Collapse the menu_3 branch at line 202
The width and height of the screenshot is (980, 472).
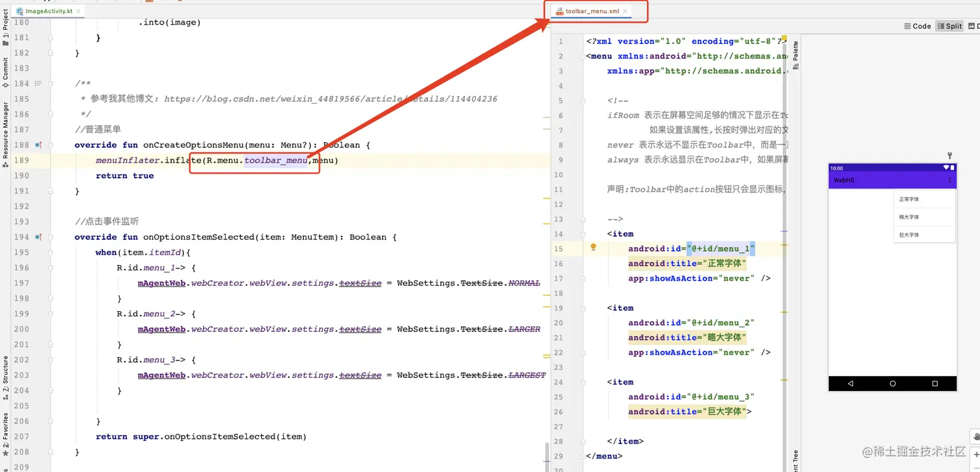click(51, 360)
